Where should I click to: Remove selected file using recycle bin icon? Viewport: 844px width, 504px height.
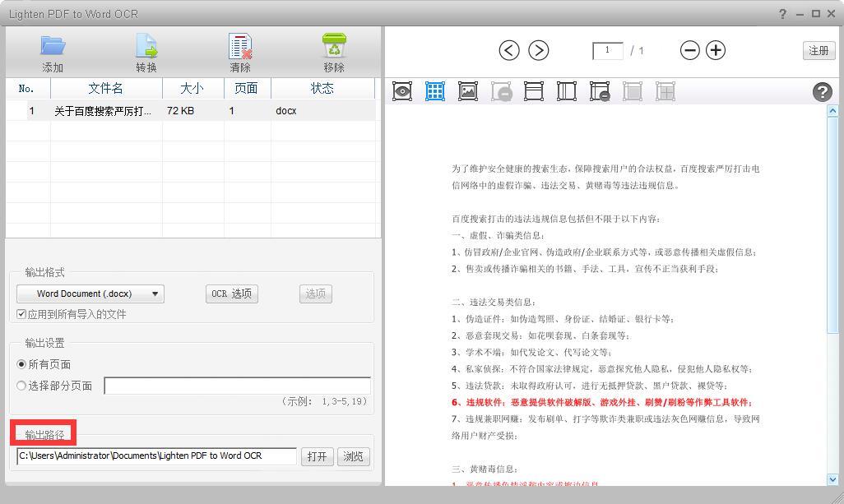(x=334, y=46)
